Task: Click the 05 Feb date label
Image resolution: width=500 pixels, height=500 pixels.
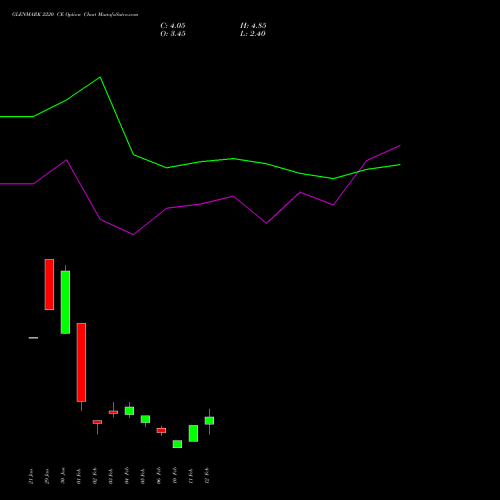Action: (143, 476)
